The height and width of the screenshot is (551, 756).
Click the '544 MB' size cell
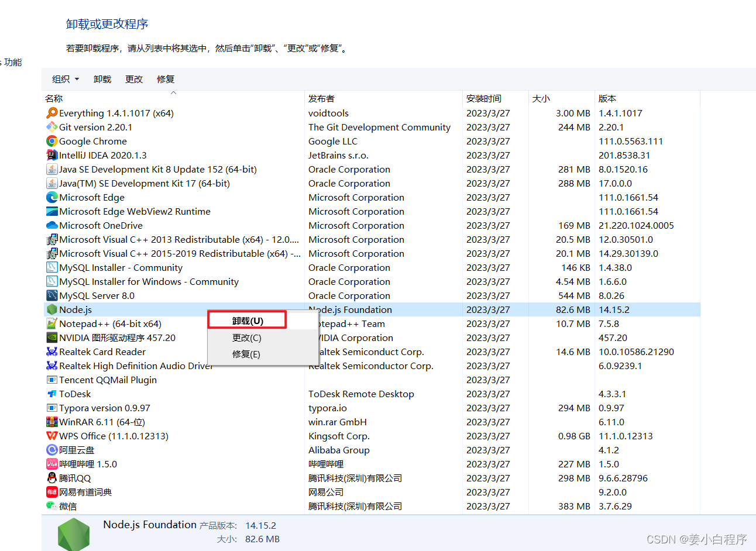pos(574,295)
